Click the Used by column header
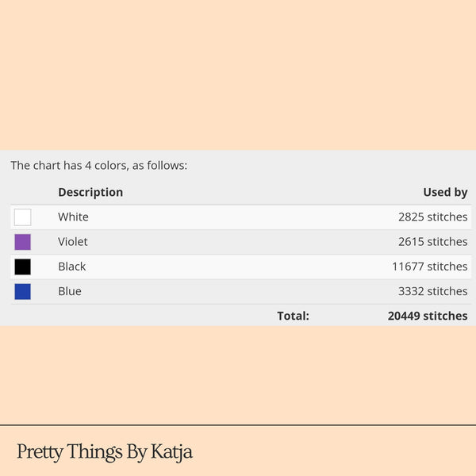 pyautogui.click(x=445, y=192)
